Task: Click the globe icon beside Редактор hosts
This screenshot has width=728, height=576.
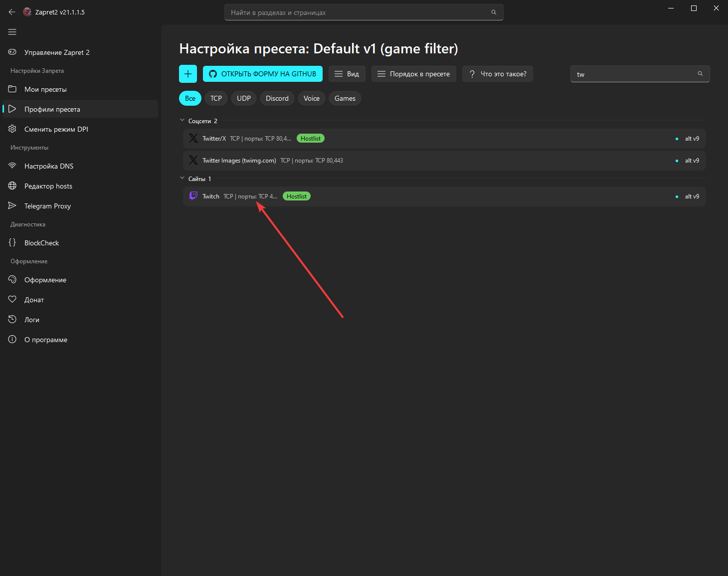Action: [x=12, y=186]
